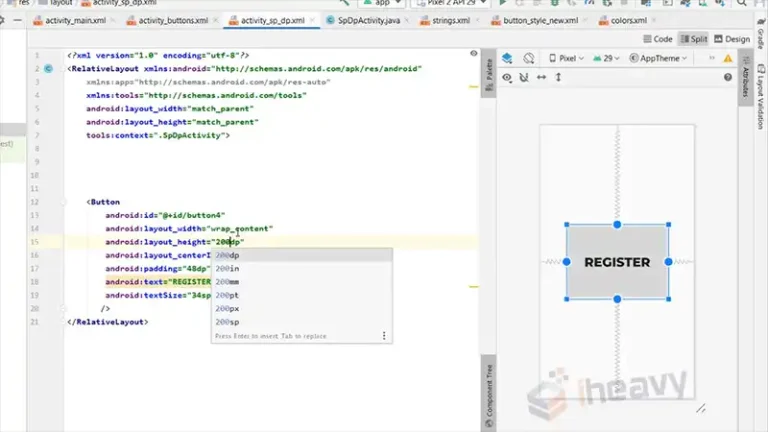
Task: Switch editor to Split view
Action: point(694,39)
